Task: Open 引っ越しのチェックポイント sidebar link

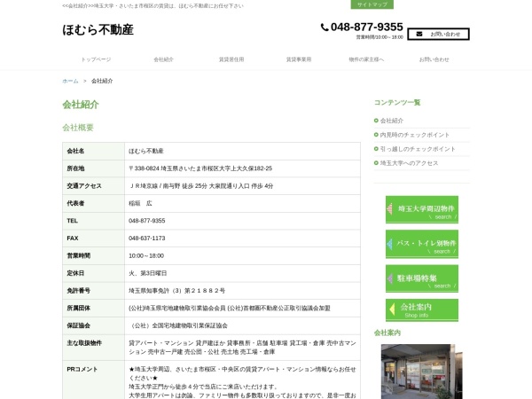Action: [x=418, y=149]
